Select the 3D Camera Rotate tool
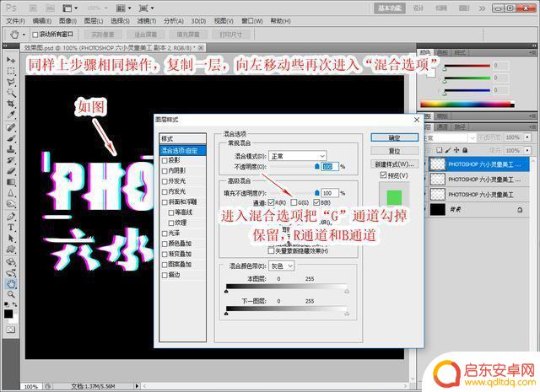 11,273
